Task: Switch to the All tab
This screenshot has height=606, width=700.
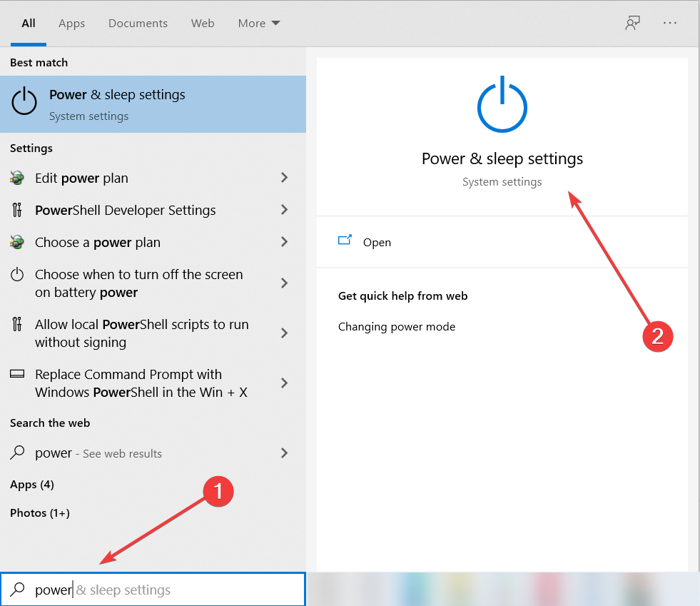Action: [x=29, y=24]
